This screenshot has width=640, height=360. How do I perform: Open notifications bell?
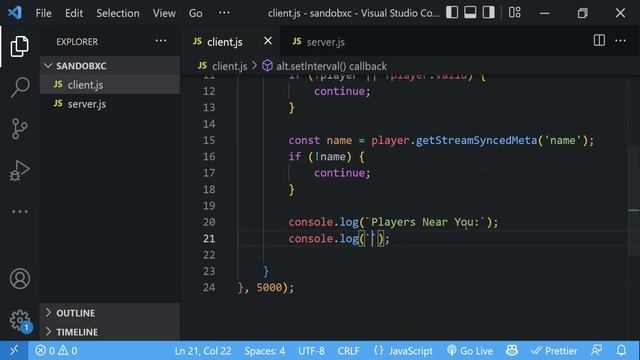pyautogui.click(x=621, y=350)
